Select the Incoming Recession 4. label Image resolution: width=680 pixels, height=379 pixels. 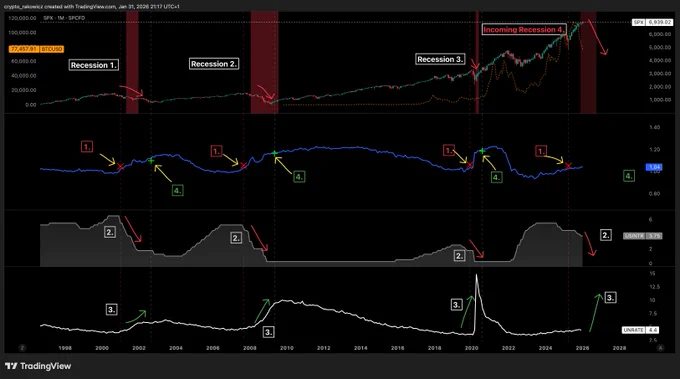point(524,29)
